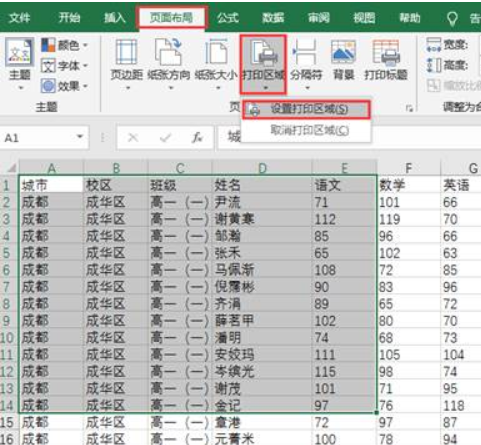This screenshot has height=445, width=481.
Task: Select cell with value 118
Action: (461, 405)
